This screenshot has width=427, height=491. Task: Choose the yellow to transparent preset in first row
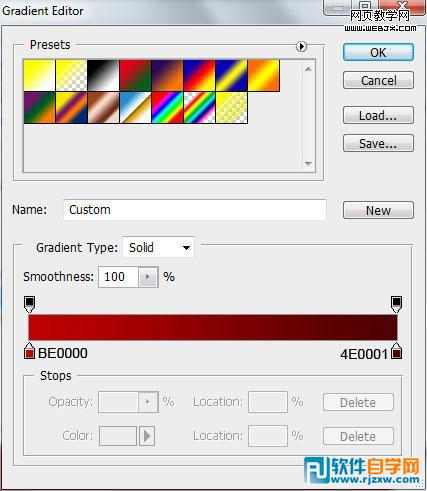click(x=71, y=75)
